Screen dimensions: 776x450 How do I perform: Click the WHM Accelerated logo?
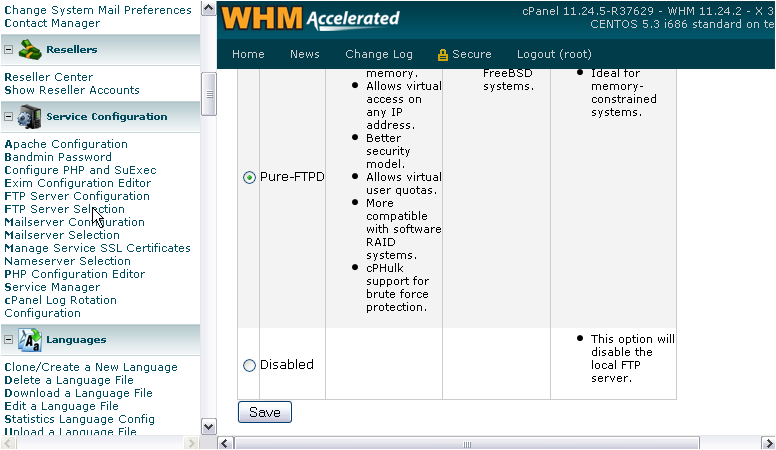pyautogui.click(x=310, y=18)
